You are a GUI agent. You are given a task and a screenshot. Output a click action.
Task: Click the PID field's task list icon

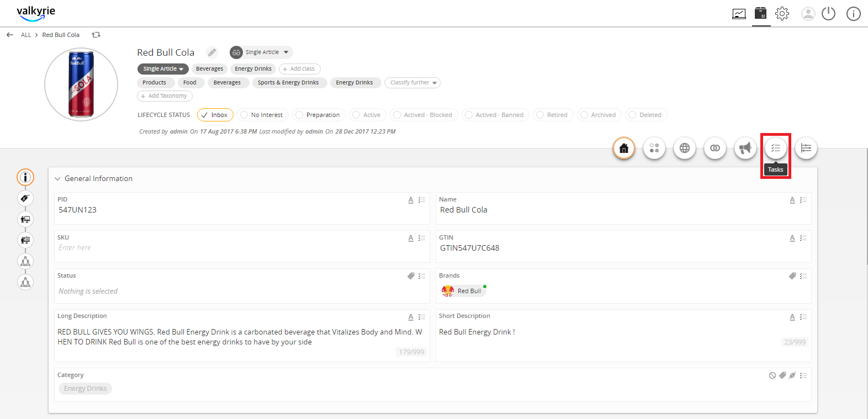tap(422, 200)
